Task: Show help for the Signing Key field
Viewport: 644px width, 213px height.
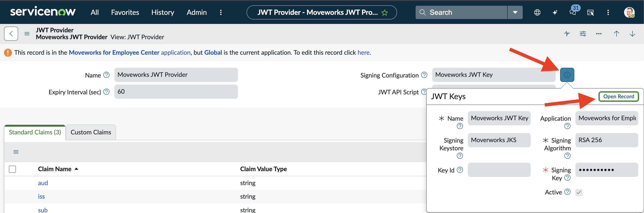Action: tap(567, 178)
